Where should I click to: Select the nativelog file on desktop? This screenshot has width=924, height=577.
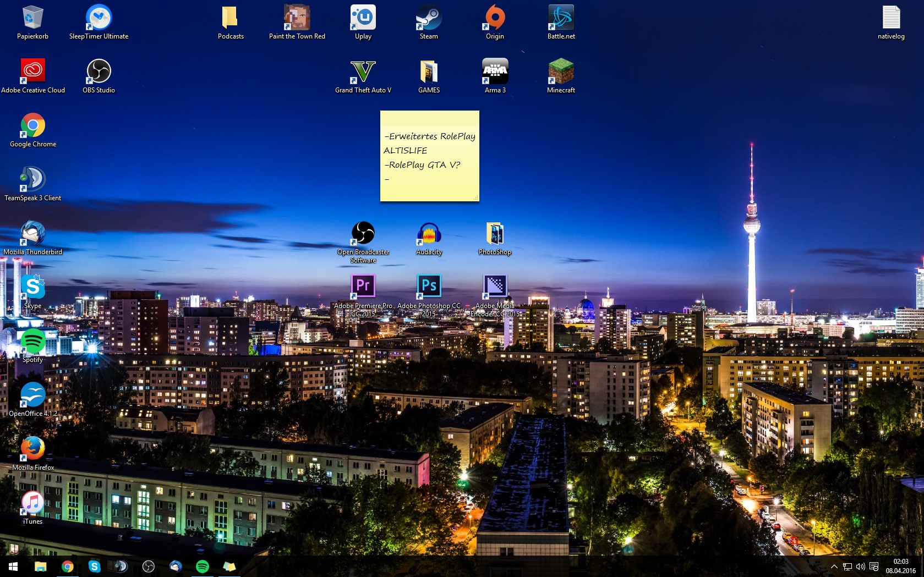pos(891,19)
